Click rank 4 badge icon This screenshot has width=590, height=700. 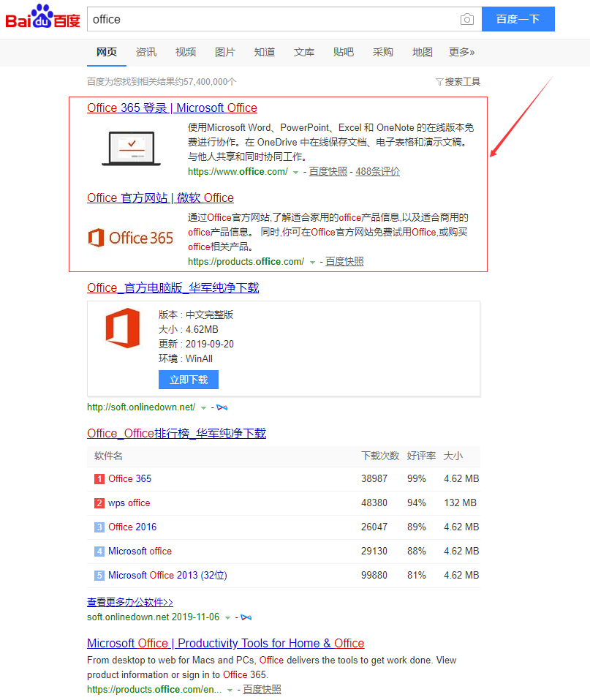pyautogui.click(x=99, y=552)
